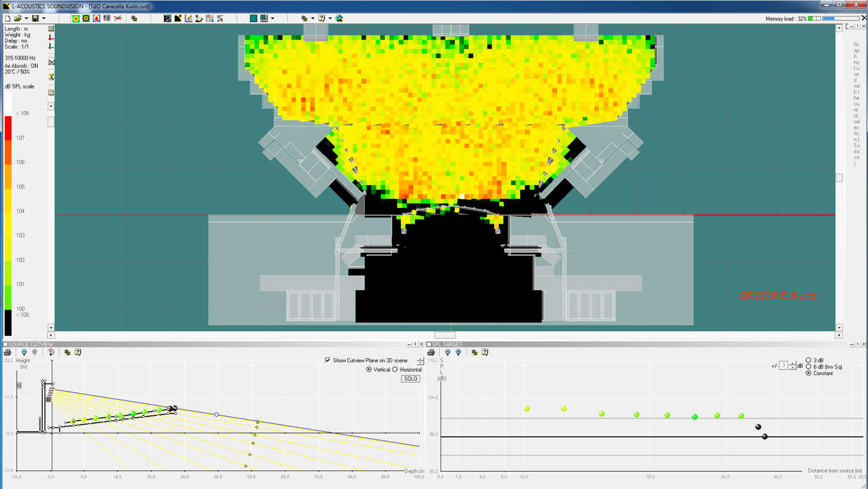Open the help icon in the main toolbar
The height and width of the screenshot is (489, 868).
click(x=322, y=19)
